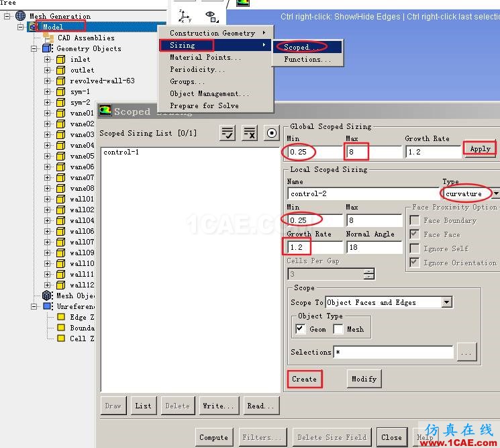Toggle the Face Face checkbox

coord(415,234)
